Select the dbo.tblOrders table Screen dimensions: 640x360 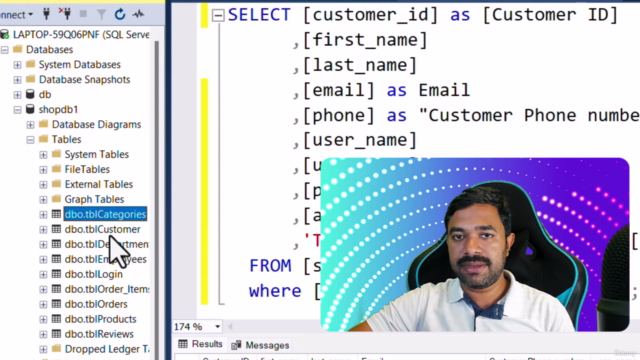[x=96, y=304]
